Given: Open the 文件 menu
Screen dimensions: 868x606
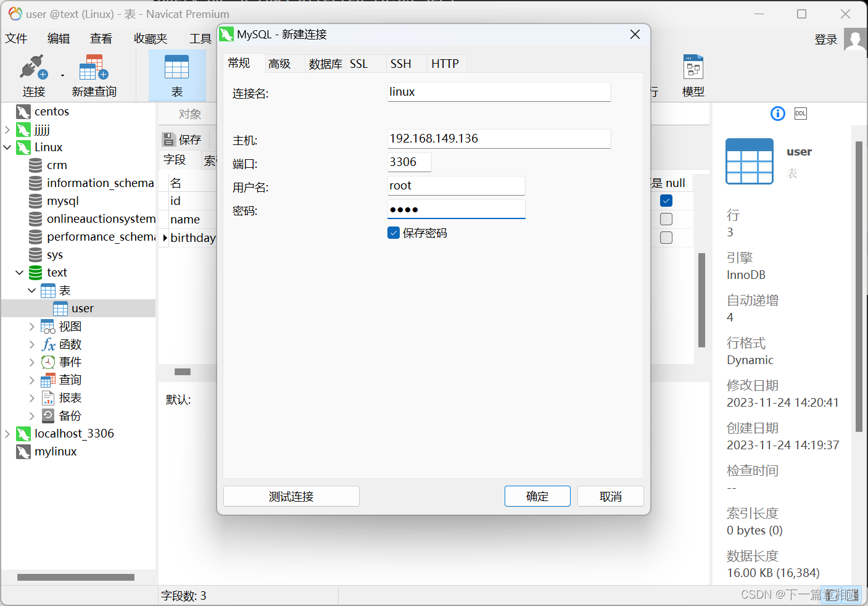Looking at the screenshot, I should pos(17,39).
